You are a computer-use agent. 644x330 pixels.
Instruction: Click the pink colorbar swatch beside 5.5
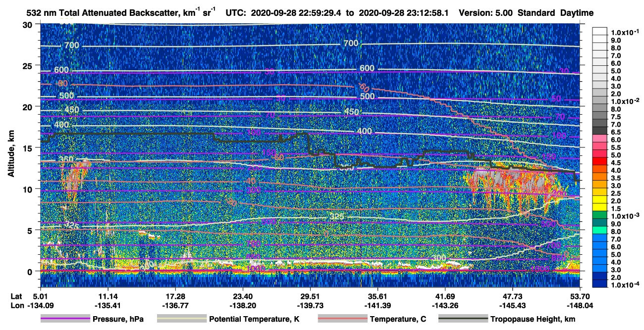click(x=599, y=147)
